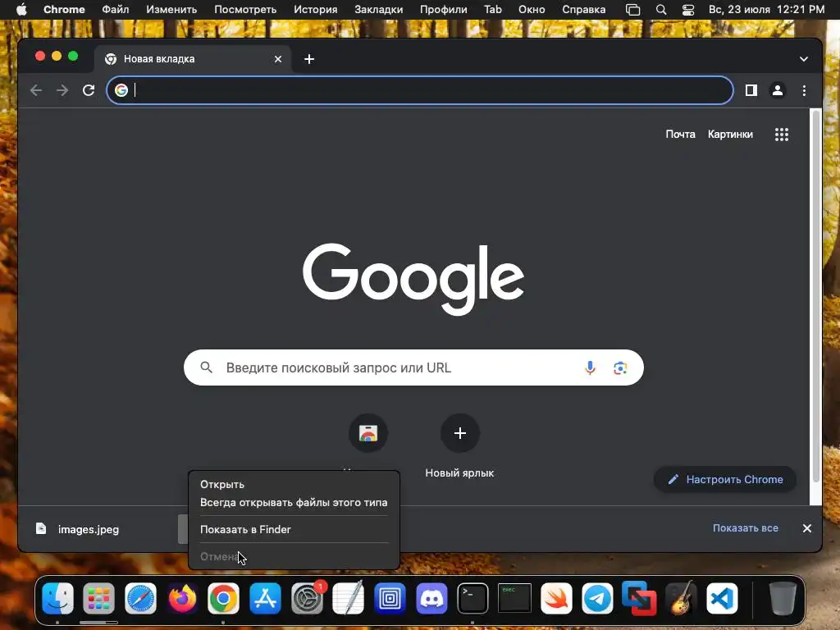Screen dimensions: 840x630
Task: Go back using the back arrow
Action: pos(36,90)
